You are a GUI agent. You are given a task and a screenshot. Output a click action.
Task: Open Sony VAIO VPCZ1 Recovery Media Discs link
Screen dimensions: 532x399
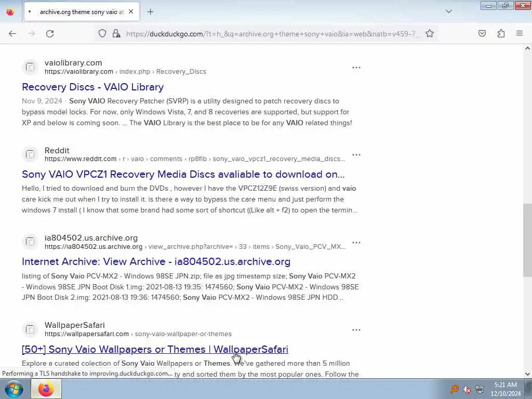click(x=183, y=174)
